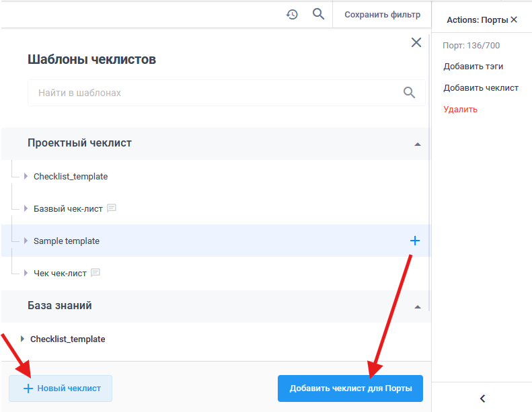Collapse the Проектный чеклист section
Image resolution: width=532 pixels, height=412 pixels.
(418, 144)
